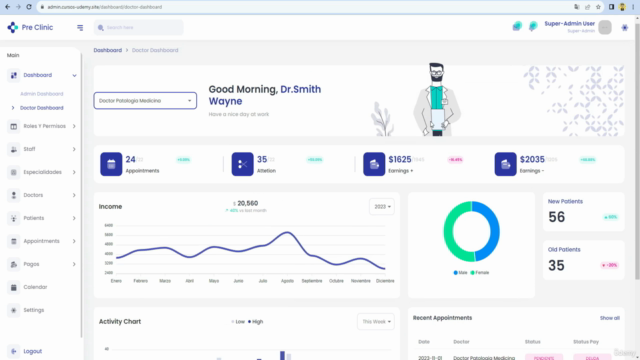Expand the Especialidades menu chevron

pyautogui.click(x=74, y=172)
